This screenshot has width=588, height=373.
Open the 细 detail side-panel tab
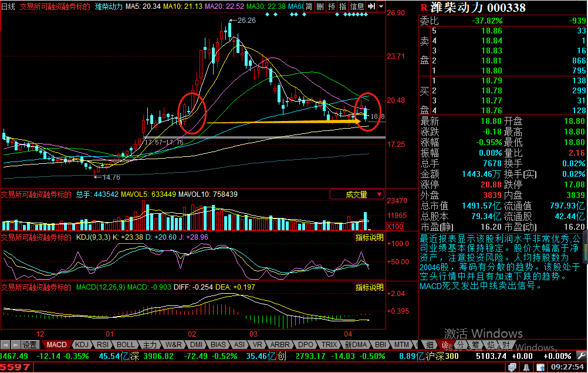tap(430, 344)
